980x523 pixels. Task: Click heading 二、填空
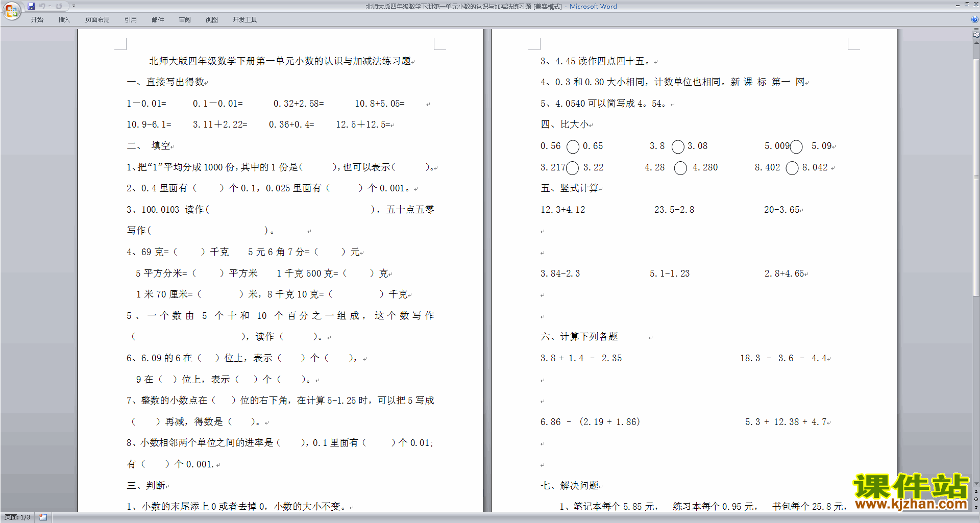pyautogui.click(x=149, y=146)
